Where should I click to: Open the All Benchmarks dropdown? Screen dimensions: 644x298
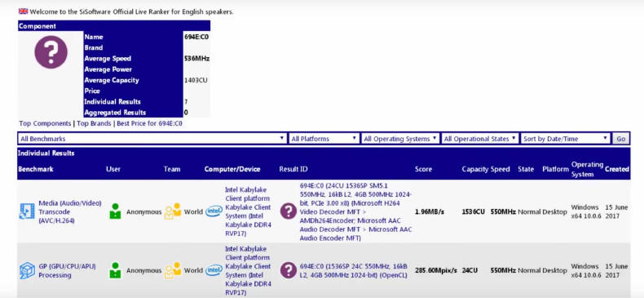(152, 139)
